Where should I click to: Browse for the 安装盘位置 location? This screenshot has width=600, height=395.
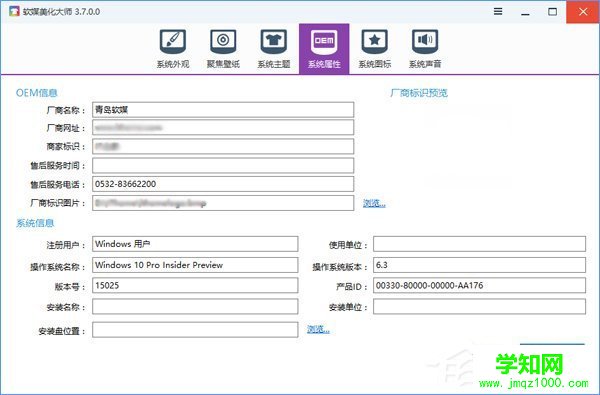318,329
